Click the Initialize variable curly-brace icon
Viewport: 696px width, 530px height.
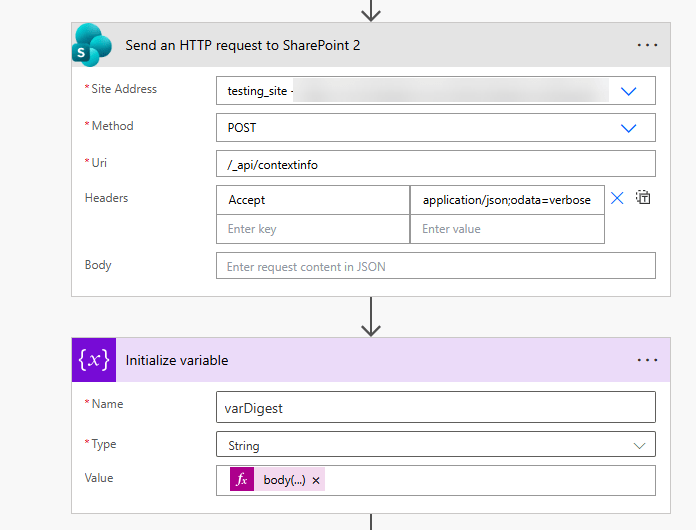94,360
